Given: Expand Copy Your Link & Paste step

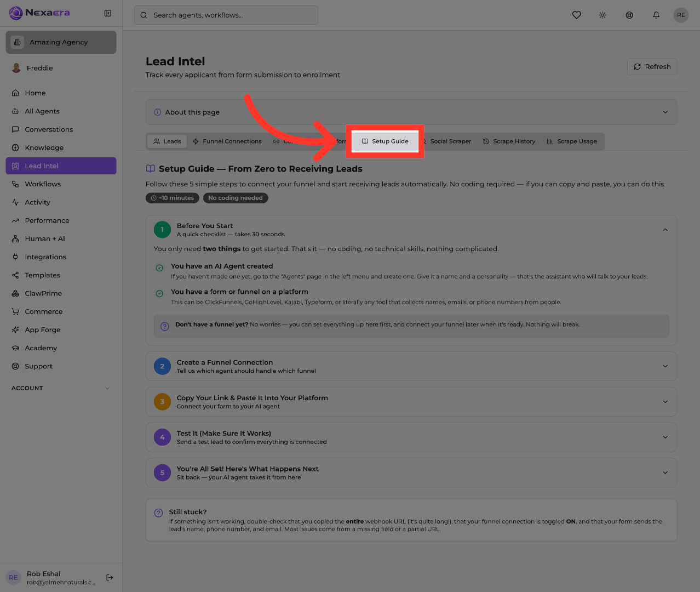Looking at the screenshot, I should pyautogui.click(x=411, y=402).
